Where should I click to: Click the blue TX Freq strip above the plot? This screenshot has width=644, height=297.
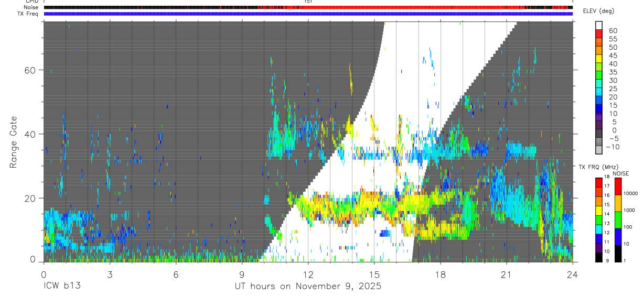point(308,14)
